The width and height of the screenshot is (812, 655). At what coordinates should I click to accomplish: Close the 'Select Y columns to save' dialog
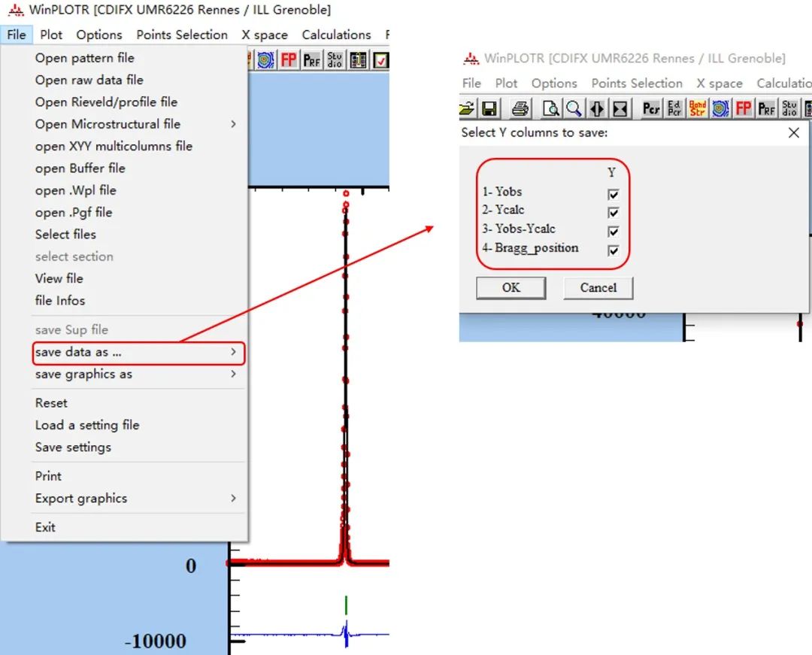(793, 133)
